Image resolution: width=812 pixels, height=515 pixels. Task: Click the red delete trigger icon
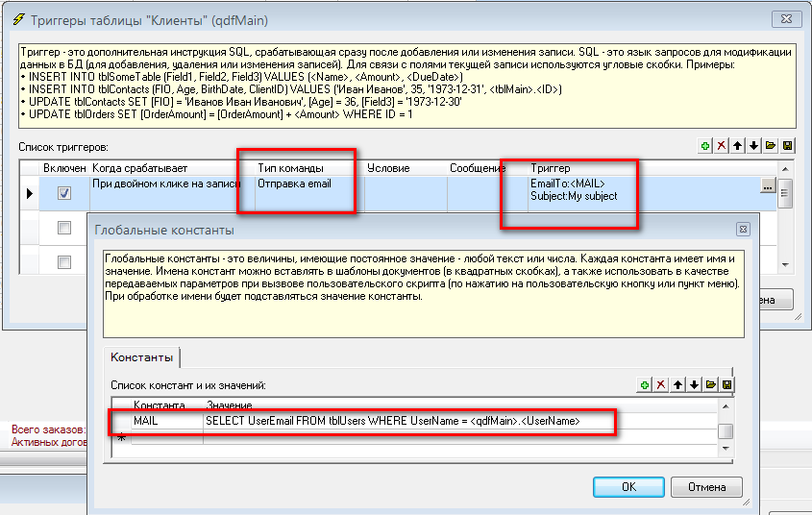[x=723, y=146]
